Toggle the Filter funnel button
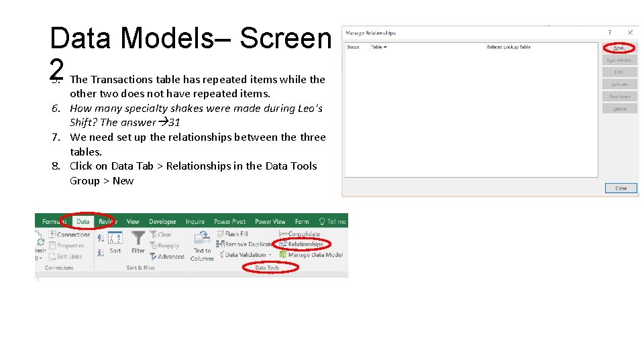 click(138, 242)
